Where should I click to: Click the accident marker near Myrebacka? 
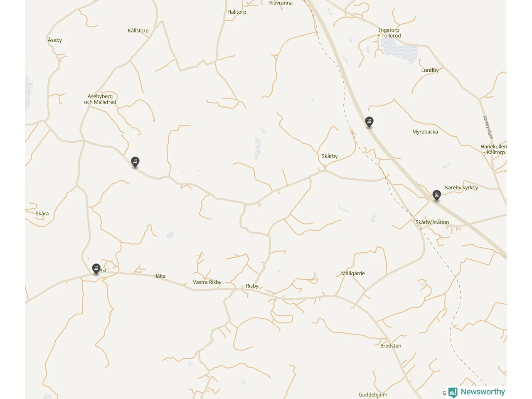coord(369,122)
